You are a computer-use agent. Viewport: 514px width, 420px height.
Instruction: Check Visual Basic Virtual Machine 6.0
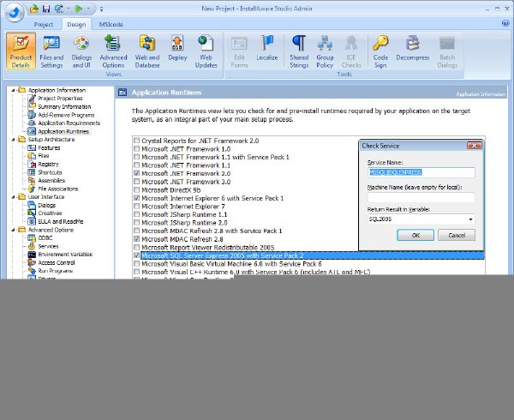coord(137,264)
